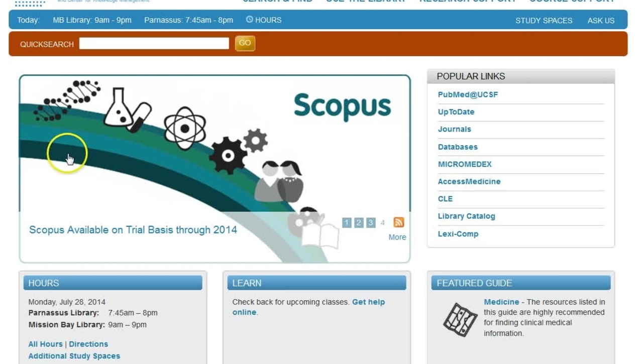Open the Journals popular link
This screenshot has width=643, height=364.
tap(454, 129)
